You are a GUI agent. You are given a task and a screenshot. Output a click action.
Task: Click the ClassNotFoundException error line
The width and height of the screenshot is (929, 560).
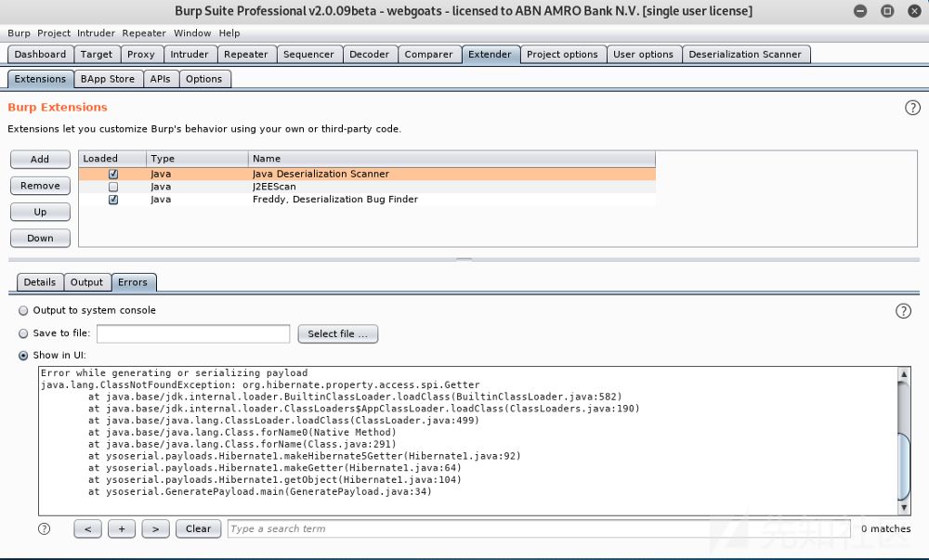[260, 384]
